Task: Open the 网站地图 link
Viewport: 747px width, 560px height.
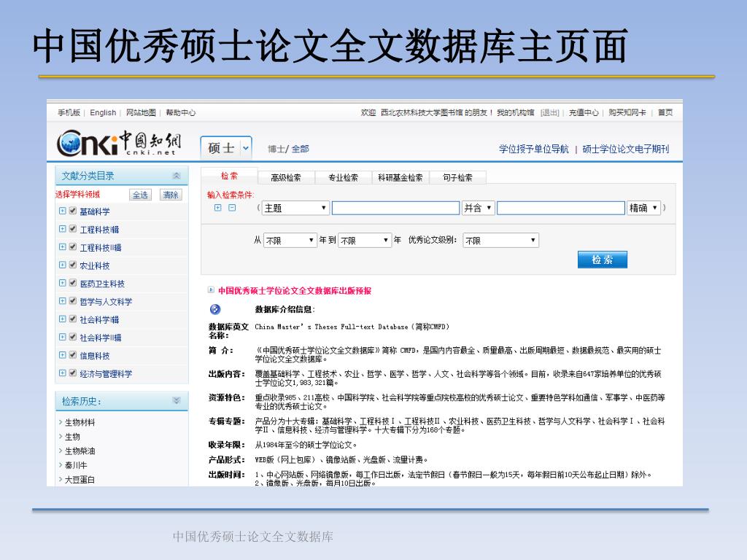Action: coord(141,112)
